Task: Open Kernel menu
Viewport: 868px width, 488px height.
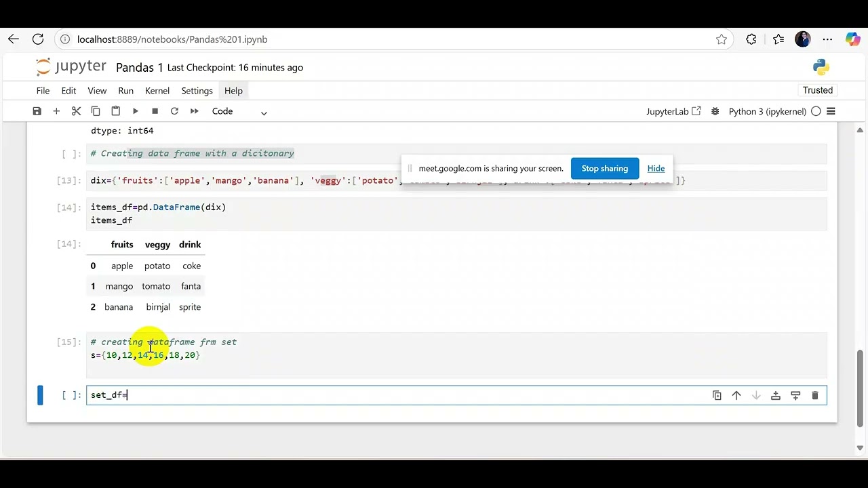Action: pyautogui.click(x=157, y=90)
